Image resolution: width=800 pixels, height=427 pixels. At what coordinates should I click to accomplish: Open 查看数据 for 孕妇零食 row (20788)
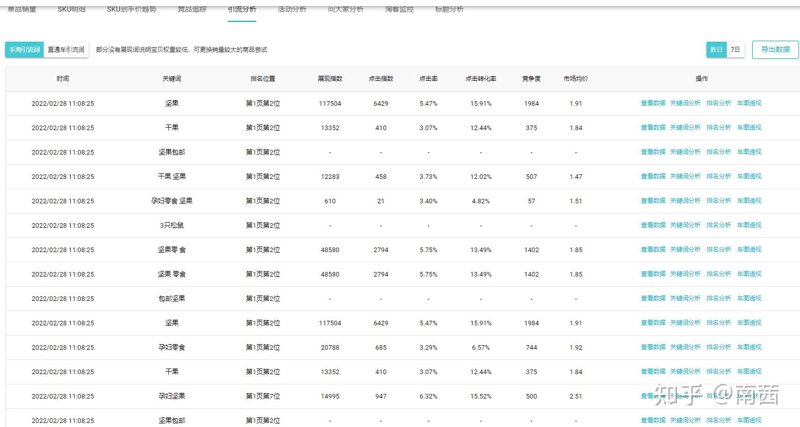pyautogui.click(x=653, y=347)
